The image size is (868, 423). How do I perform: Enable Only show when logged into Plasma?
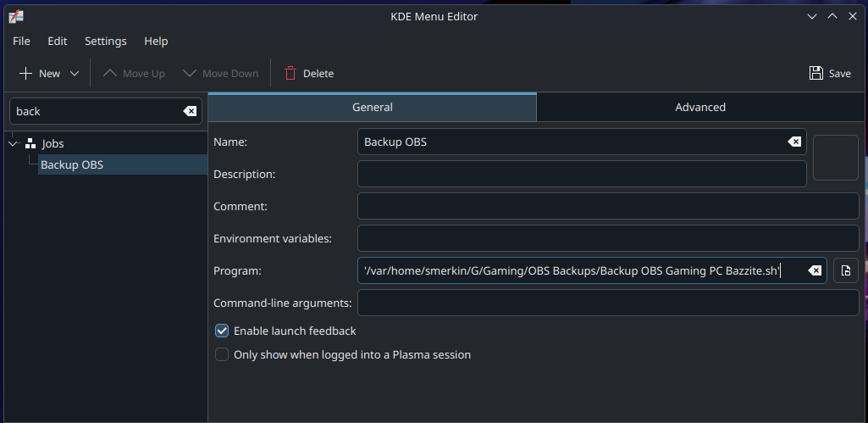[222, 354]
